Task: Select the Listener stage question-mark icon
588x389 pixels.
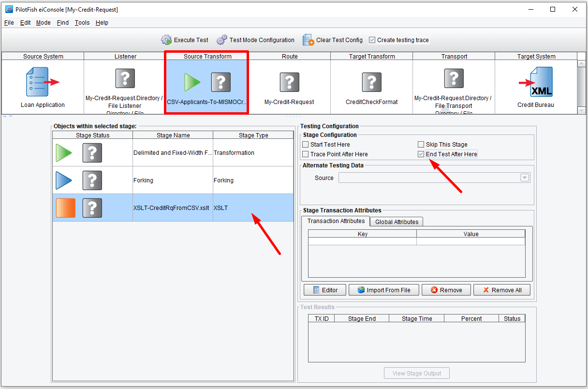Action: pos(125,78)
